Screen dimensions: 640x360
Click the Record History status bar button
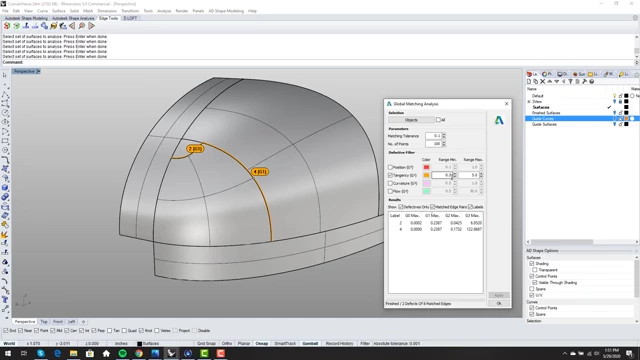pos(339,344)
